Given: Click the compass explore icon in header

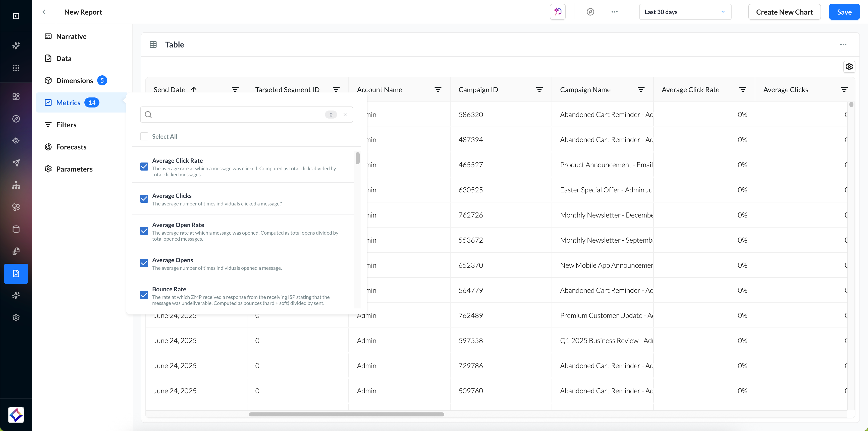Looking at the screenshot, I should (x=590, y=12).
